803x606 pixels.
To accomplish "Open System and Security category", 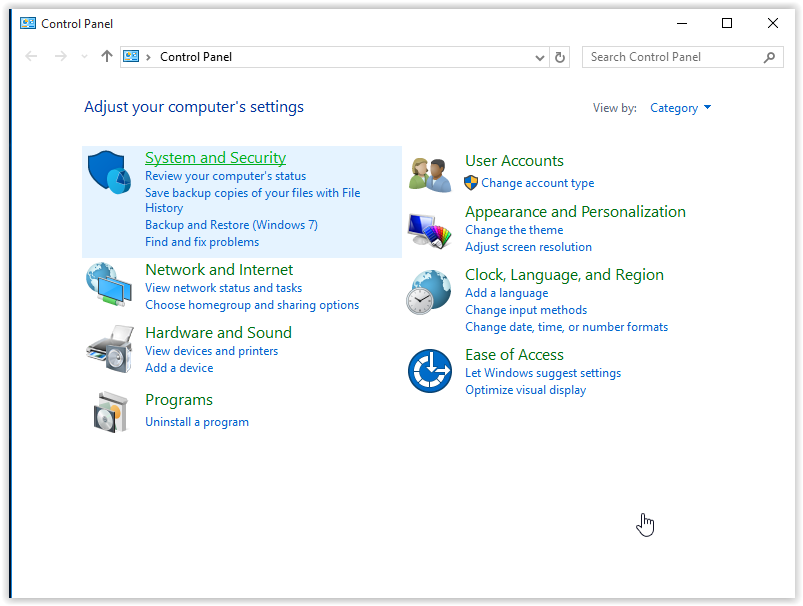I will (x=216, y=158).
